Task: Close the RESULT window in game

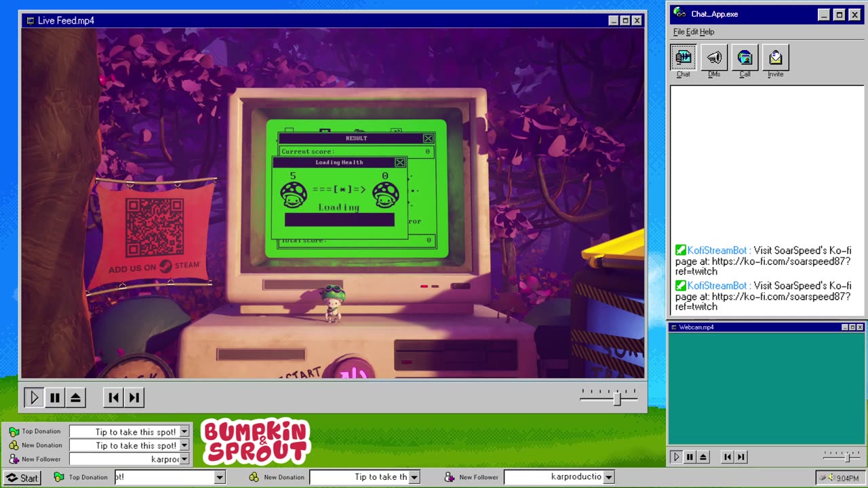Action: pyautogui.click(x=428, y=138)
